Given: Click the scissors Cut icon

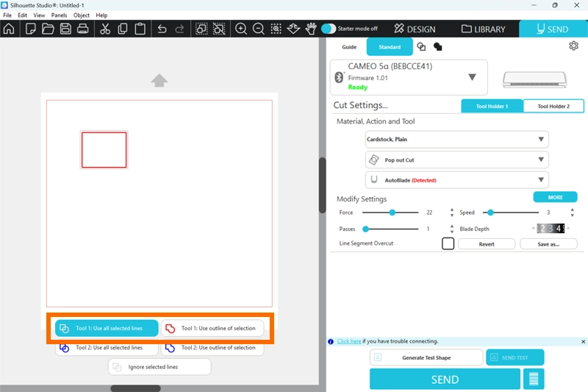Looking at the screenshot, I should [x=104, y=29].
